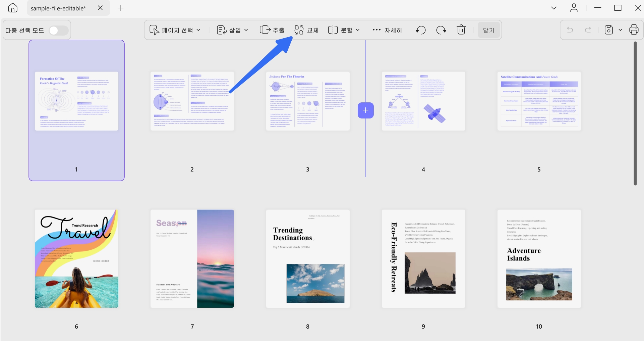The image size is (644, 341).
Task: Open the user account icon
Action: click(x=574, y=8)
